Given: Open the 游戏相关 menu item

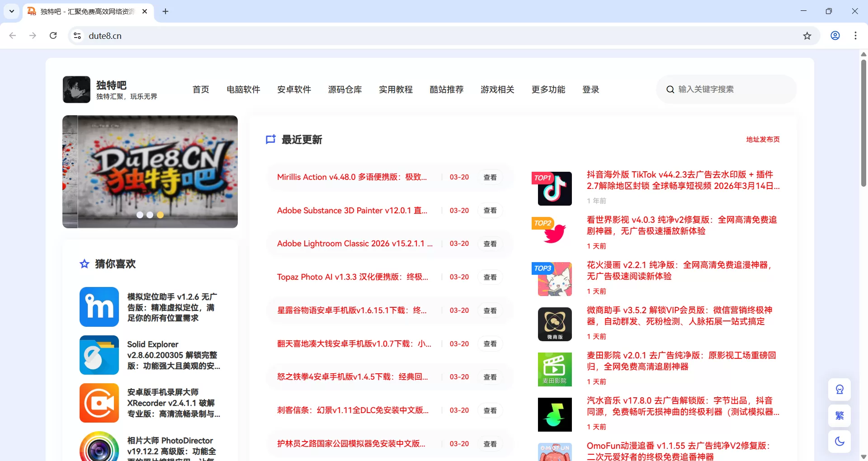Looking at the screenshot, I should click(x=497, y=89).
